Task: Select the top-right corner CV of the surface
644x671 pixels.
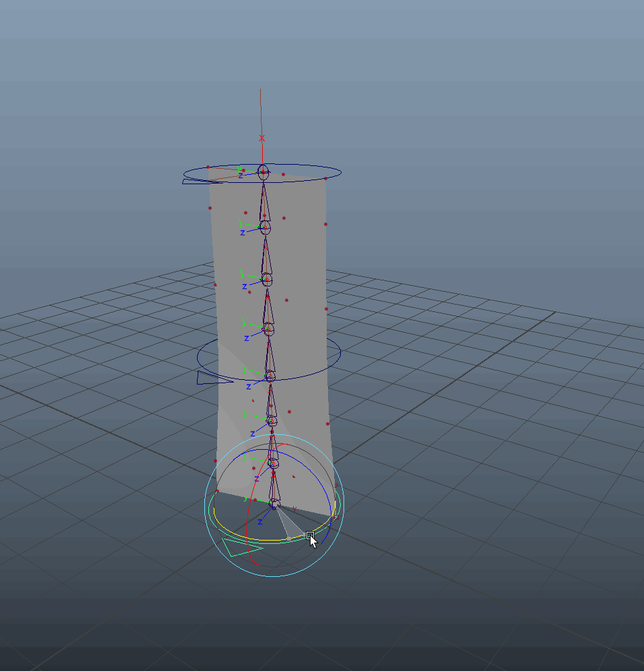Action: [325, 178]
